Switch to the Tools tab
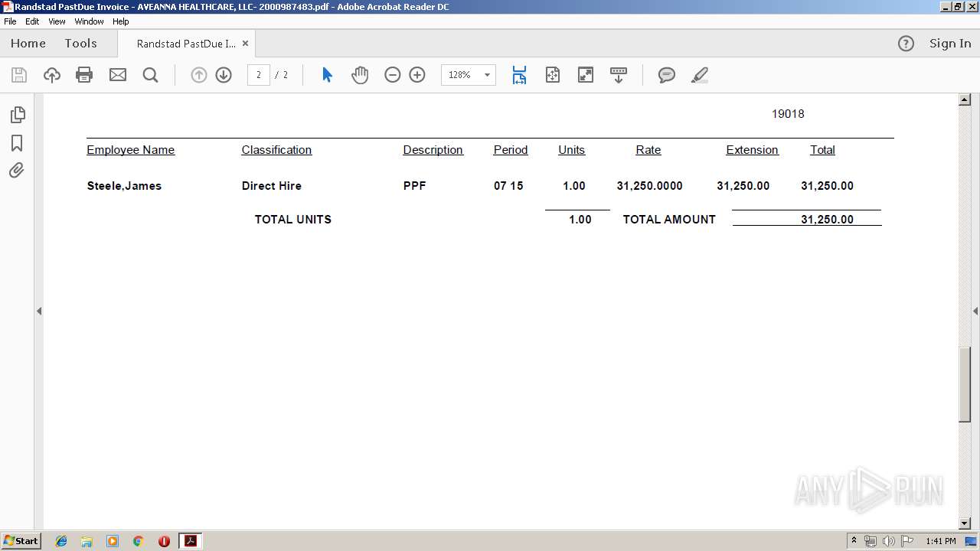The width and height of the screenshot is (980, 551). click(x=80, y=44)
